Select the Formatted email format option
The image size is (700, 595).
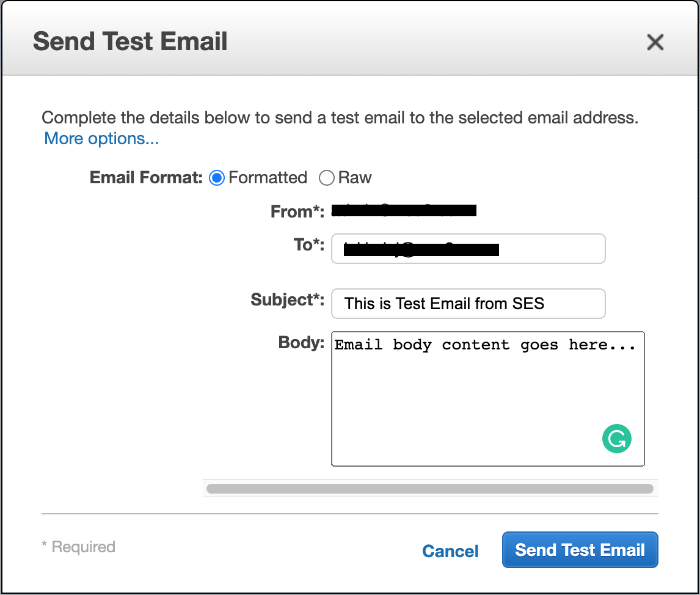(217, 178)
